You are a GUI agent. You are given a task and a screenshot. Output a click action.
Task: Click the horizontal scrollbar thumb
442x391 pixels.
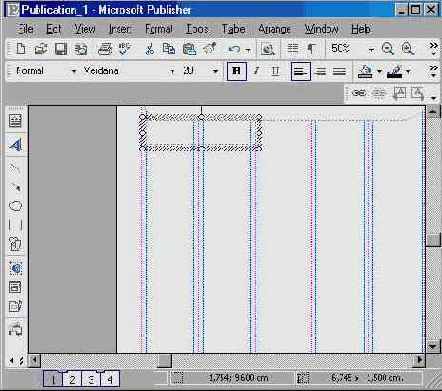pyautogui.click(x=164, y=360)
